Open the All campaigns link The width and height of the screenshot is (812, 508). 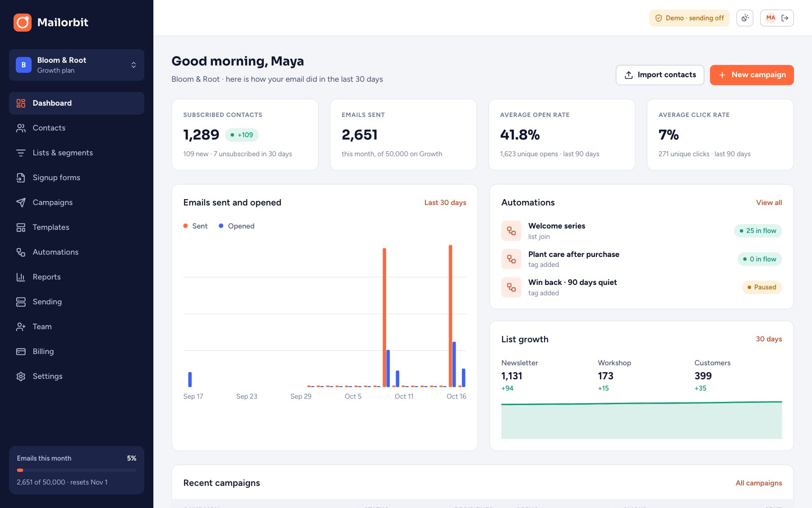click(759, 483)
